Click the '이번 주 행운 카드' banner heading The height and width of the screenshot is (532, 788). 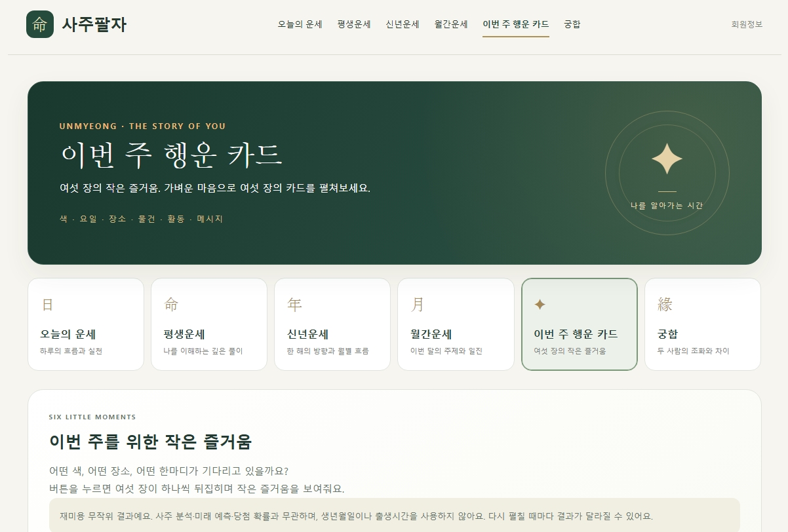[171, 155]
